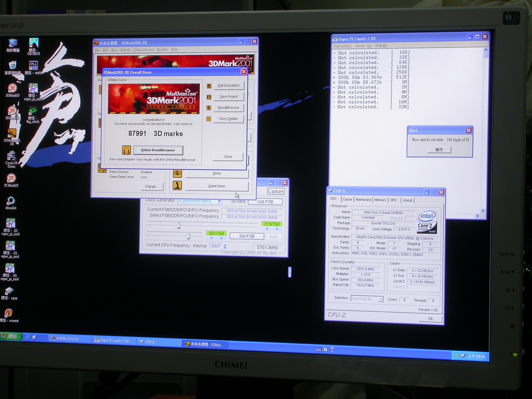Click the 512K result row in Super PI
The image size is (532, 399).
coord(372,77)
